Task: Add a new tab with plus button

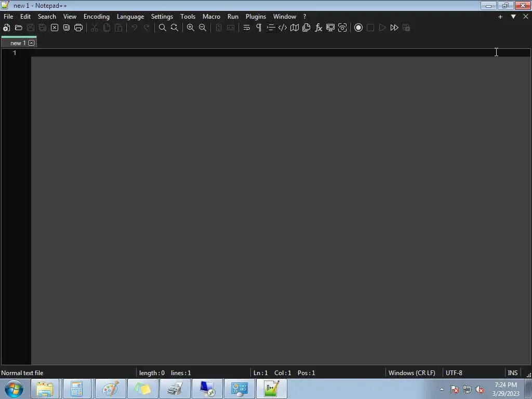Action: point(500,17)
